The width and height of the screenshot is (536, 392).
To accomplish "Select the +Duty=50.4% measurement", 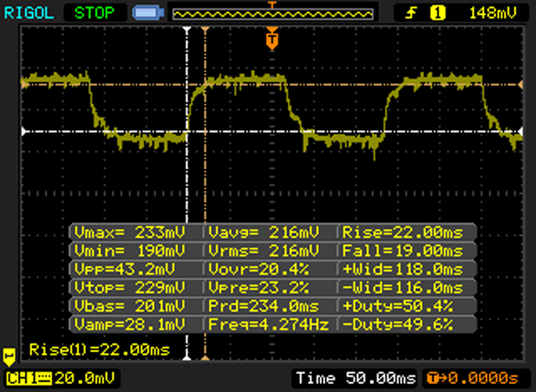I will pos(398,306).
